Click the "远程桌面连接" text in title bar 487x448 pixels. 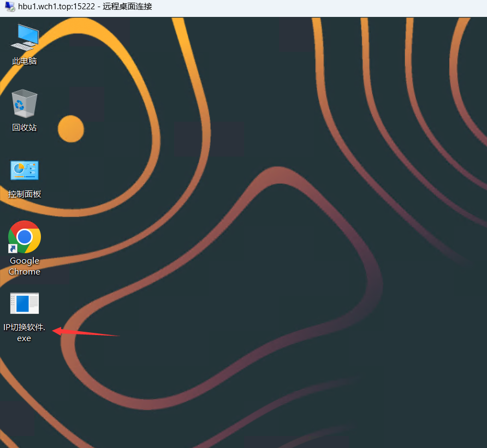click(x=127, y=7)
